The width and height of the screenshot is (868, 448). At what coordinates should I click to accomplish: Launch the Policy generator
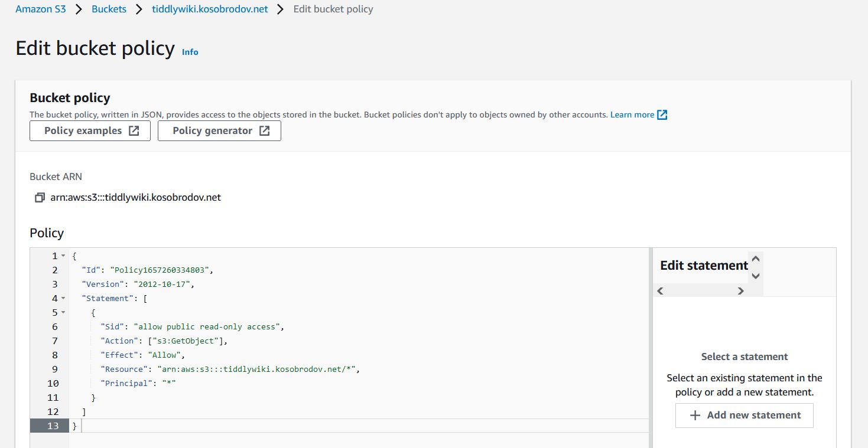pos(219,131)
